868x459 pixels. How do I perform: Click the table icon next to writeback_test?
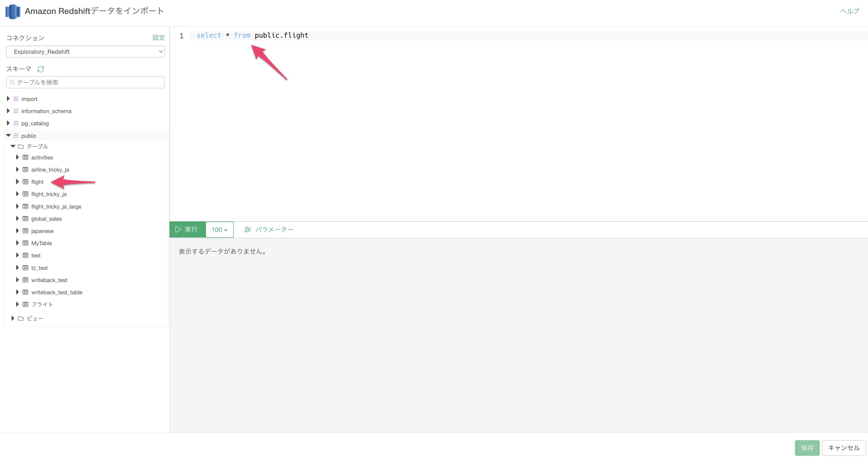click(25, 280)
